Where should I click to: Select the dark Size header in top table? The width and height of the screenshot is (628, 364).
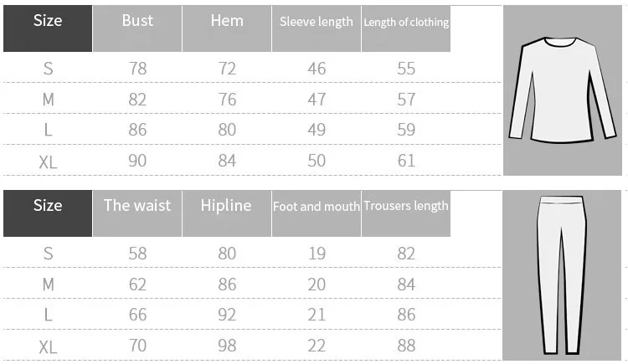tap(48, 28)
